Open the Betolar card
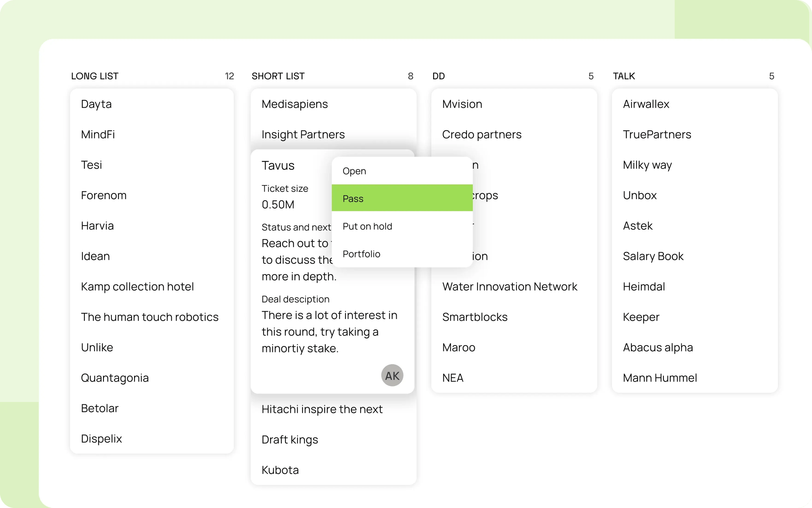Screen dimensions: 812x508 (99, 408)
